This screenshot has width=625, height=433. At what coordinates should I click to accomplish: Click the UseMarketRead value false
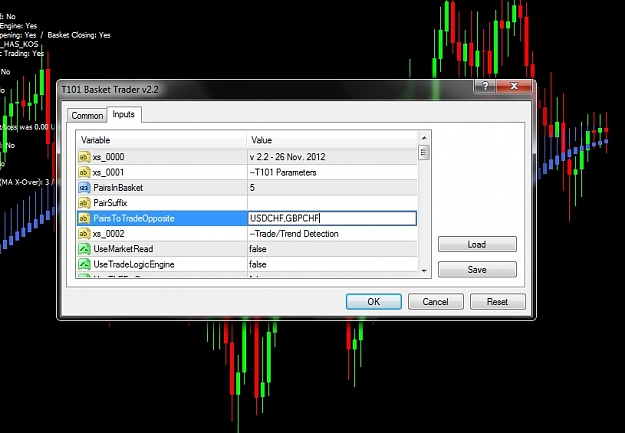(x=258, y=249)
